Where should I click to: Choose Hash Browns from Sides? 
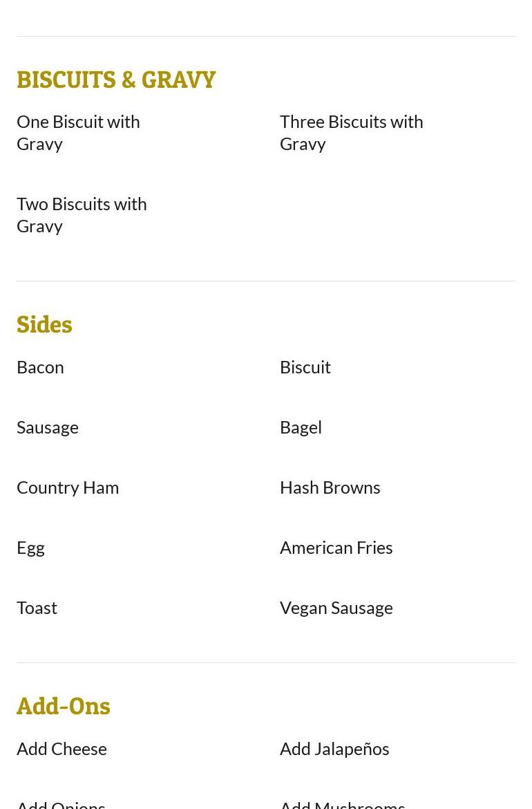tap(330, 487)
